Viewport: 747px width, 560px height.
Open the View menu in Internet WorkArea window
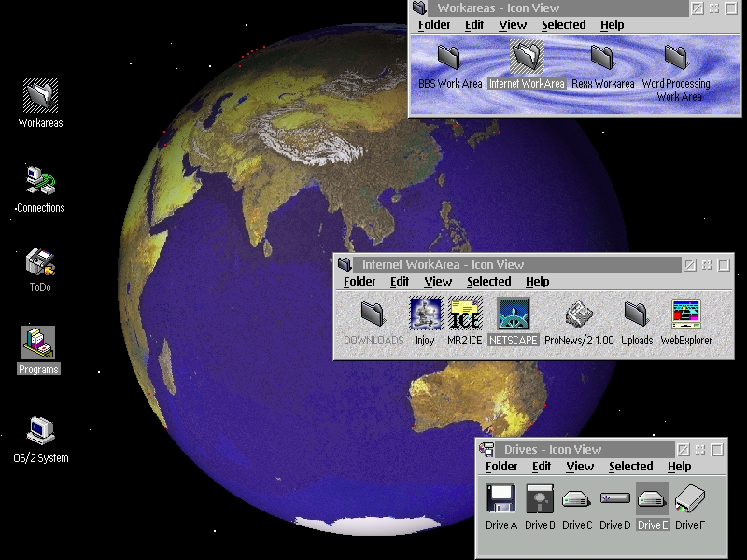coord(438,282)
